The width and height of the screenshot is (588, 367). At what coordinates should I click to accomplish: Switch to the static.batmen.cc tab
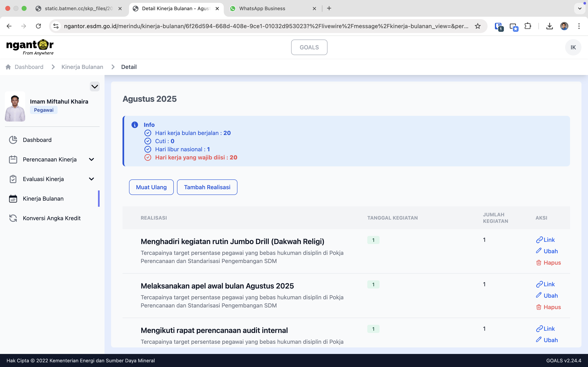(x=78, y=9)
